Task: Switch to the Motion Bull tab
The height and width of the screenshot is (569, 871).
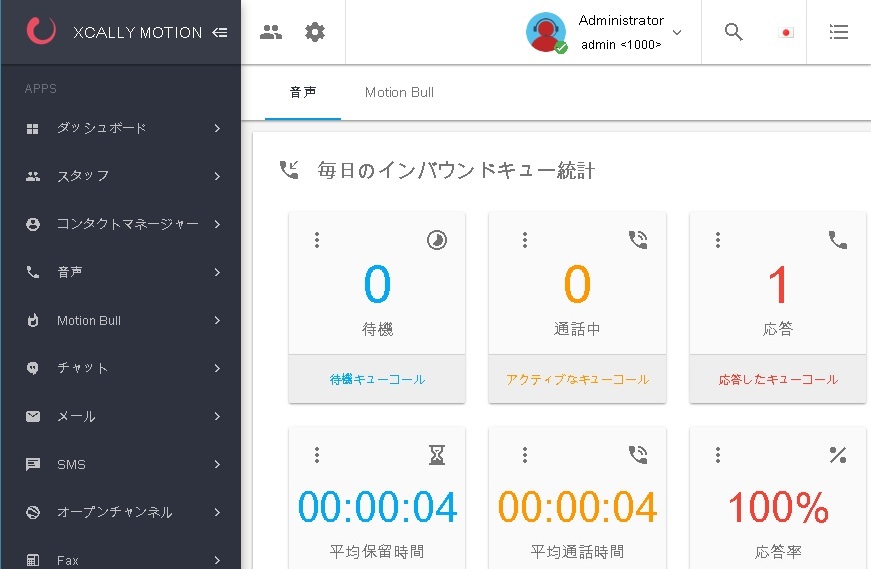Action: click(399, 92)
